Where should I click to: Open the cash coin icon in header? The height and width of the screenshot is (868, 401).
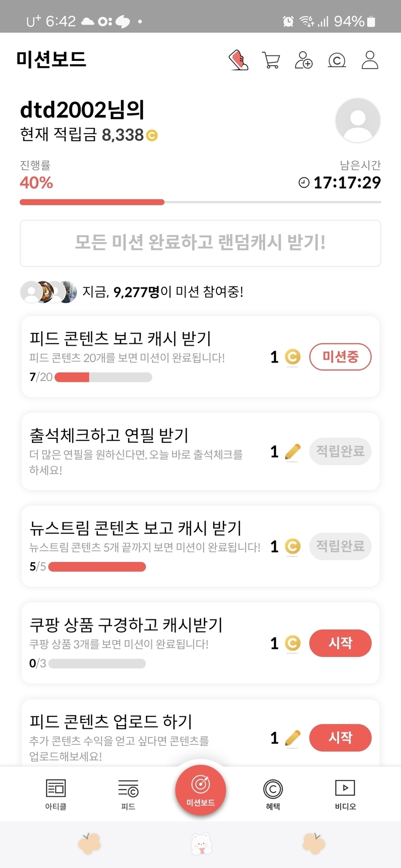(337, 60)
